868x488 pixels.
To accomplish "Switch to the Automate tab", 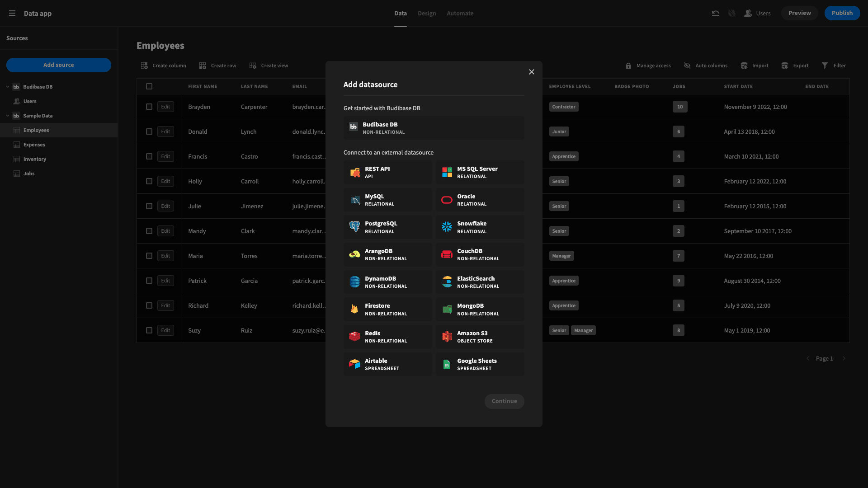I will 460,14.
